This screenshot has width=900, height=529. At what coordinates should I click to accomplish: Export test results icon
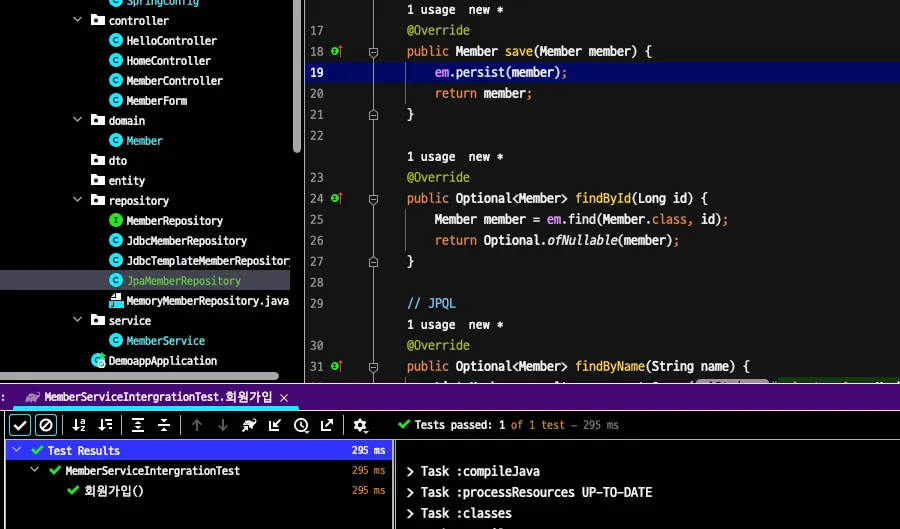[327, 425]
